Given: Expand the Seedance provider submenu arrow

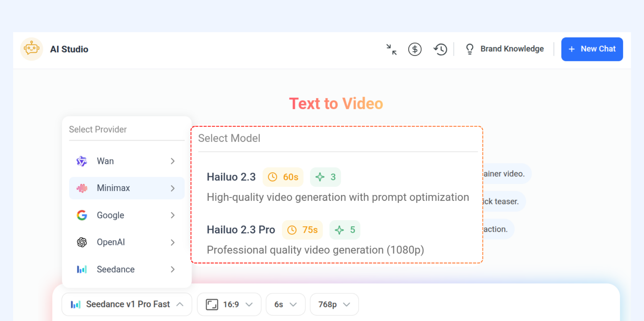Looking at the screenshot, I should coord(172,269).
